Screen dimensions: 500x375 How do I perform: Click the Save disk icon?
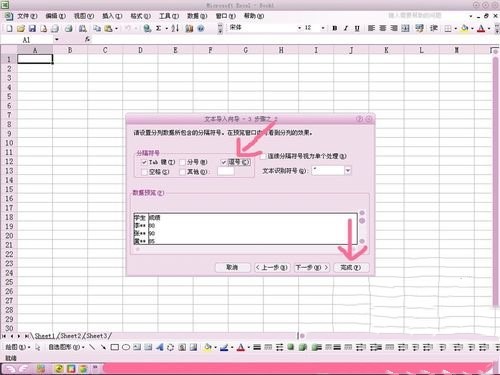[32, 29]
